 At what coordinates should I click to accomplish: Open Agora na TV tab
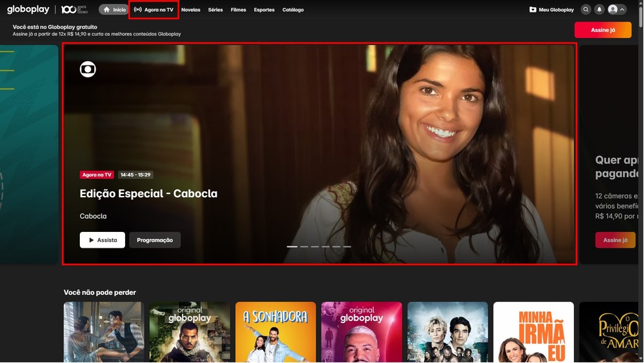[x=154, y=9]
